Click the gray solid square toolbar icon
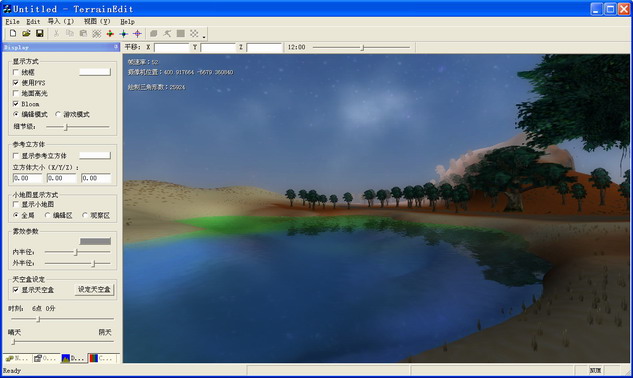This screenshot has width=633, height=378. click(x=181, y=34)
